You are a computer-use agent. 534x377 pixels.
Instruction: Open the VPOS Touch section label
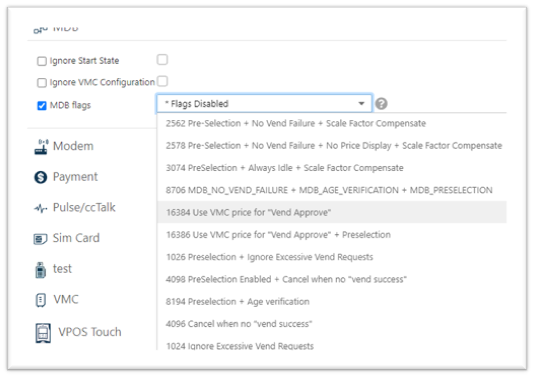pyautogui.click(x=90, y=332)
